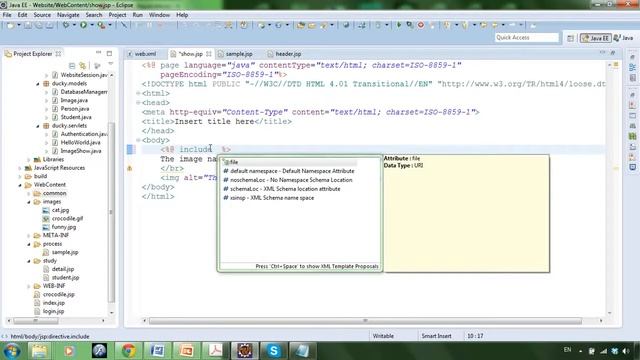Open the Navigate menu
The height and width of the screenshot is (360, 640).
coord(68,15)
